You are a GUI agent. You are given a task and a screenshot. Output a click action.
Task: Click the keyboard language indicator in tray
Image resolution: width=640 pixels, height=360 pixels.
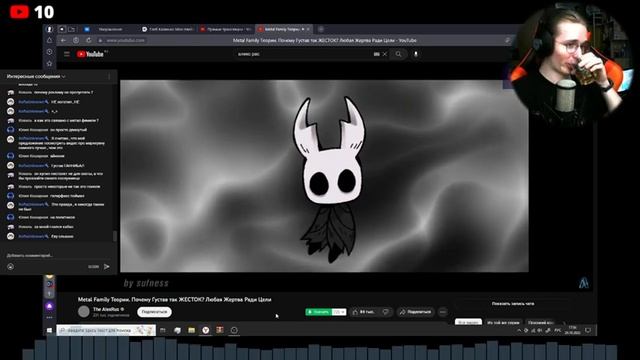557,330
